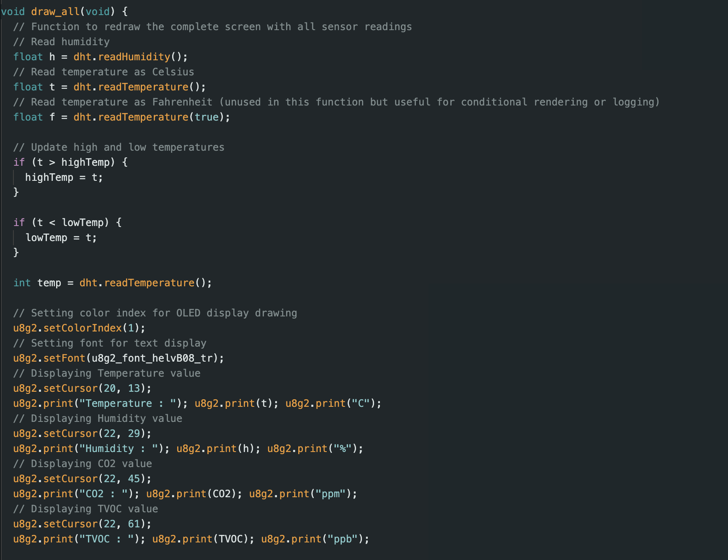728x560 pixels.
Task: Click the '// Displaying Humidity value' comment
Action: [x=98, y=419]
